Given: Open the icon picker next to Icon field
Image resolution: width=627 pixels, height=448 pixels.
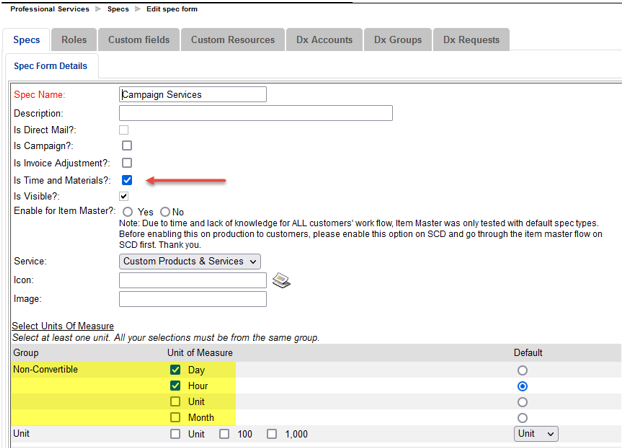Looking at the screenshot, I should [x=281, y=280].
